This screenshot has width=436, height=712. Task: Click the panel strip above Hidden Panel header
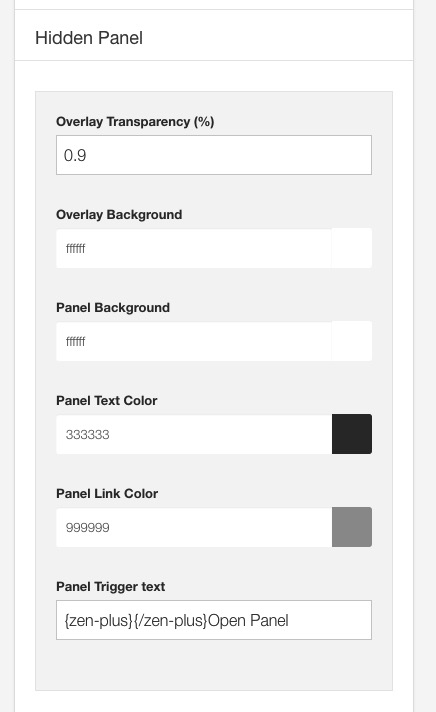pyautogui.click(x=214, y=4)
